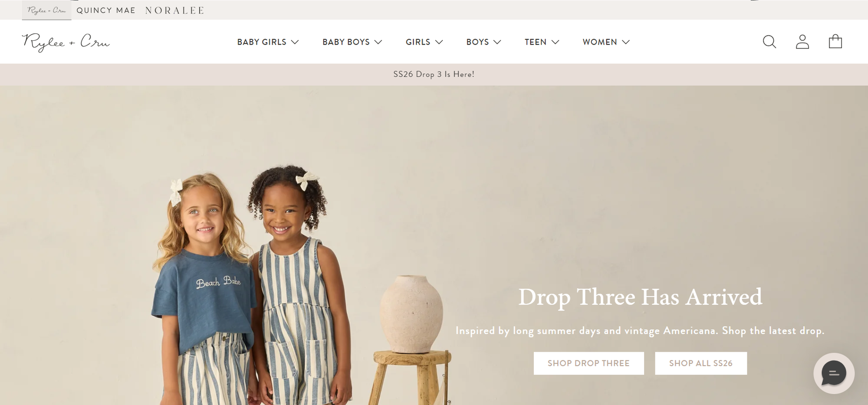Expand the Girls chevron arrow
868x405 pixels.
(439, 42)
